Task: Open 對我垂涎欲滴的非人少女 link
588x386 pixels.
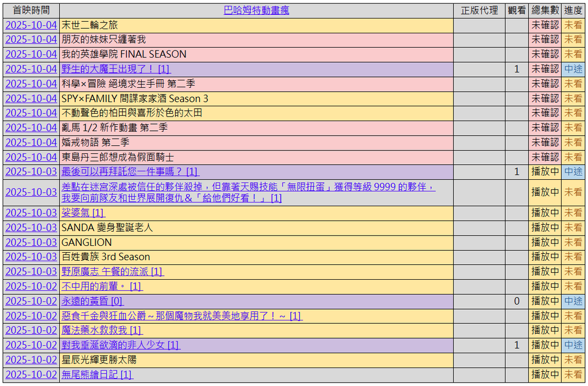Action: tap(121, 345)
